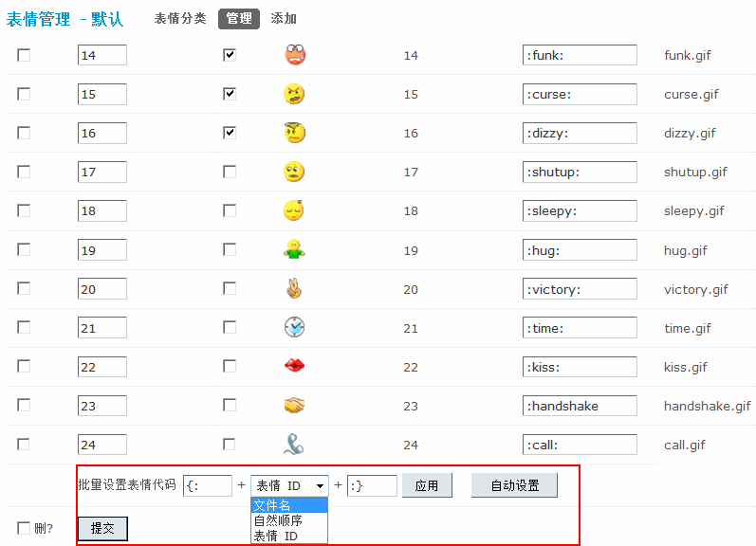The image size is (756, 546).
Task: Click the order field containing 23
Action: point(102,406)
